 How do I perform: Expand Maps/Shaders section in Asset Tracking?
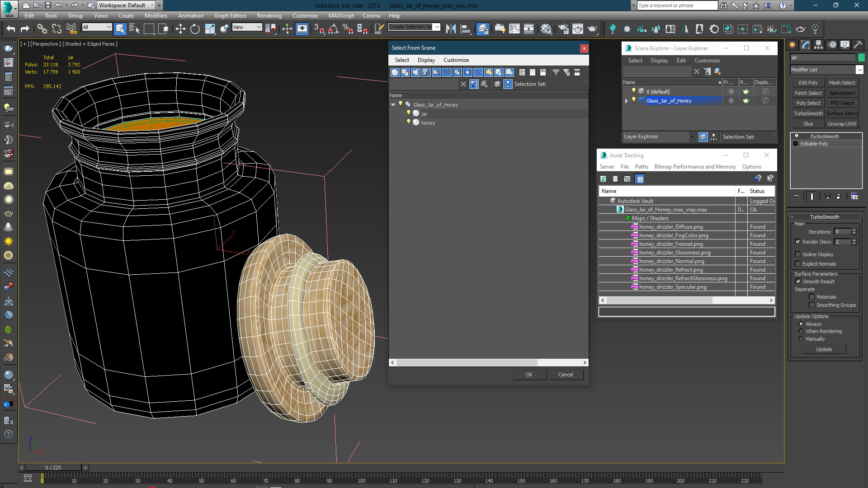(x=628, y=217)
